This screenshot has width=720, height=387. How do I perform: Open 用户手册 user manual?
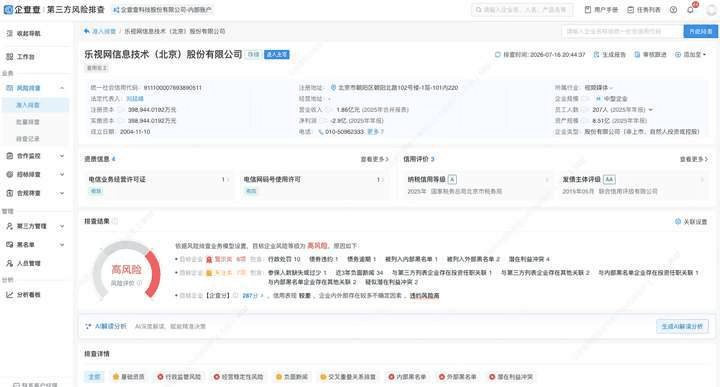(601, 10)
